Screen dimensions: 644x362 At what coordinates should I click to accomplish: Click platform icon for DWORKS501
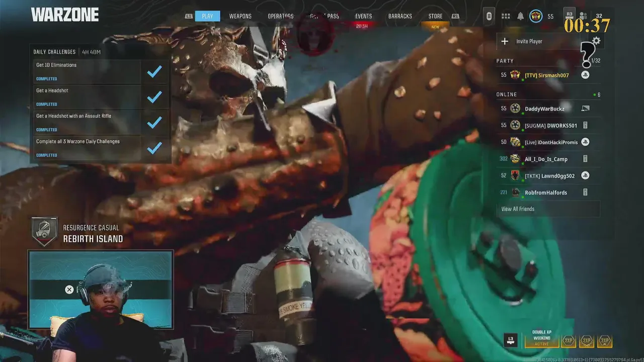[x=585, y=125]
